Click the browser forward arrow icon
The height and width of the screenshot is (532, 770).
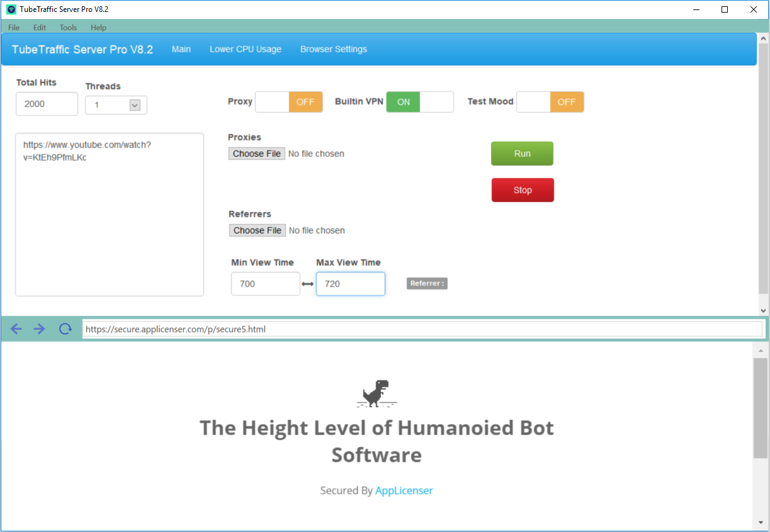39,329
